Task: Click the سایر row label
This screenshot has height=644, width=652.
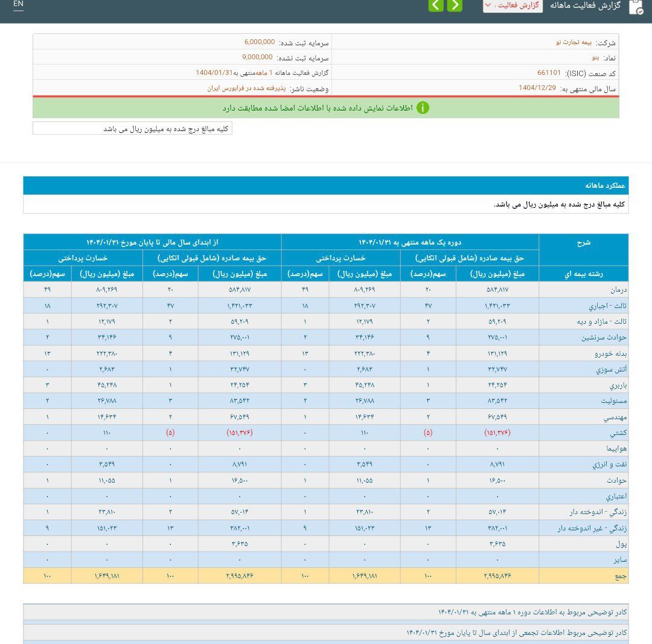Action: click(x=620, y=560)
